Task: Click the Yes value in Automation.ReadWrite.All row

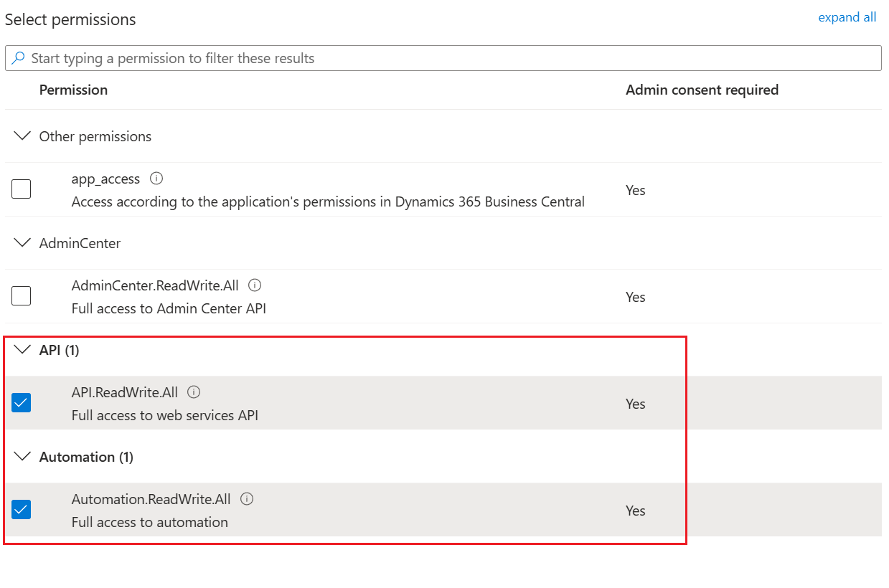Action: click(636, 511)
